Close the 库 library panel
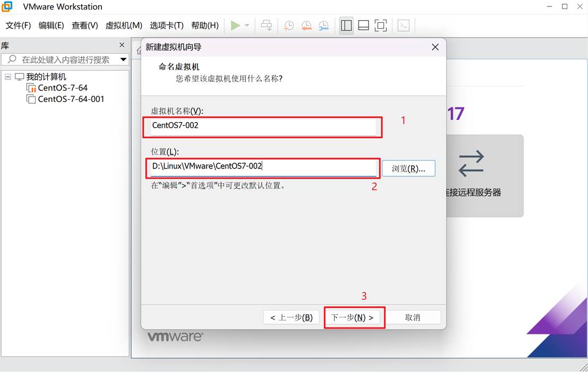The height and width of the screenshot is (372, 588). (122, 45)
